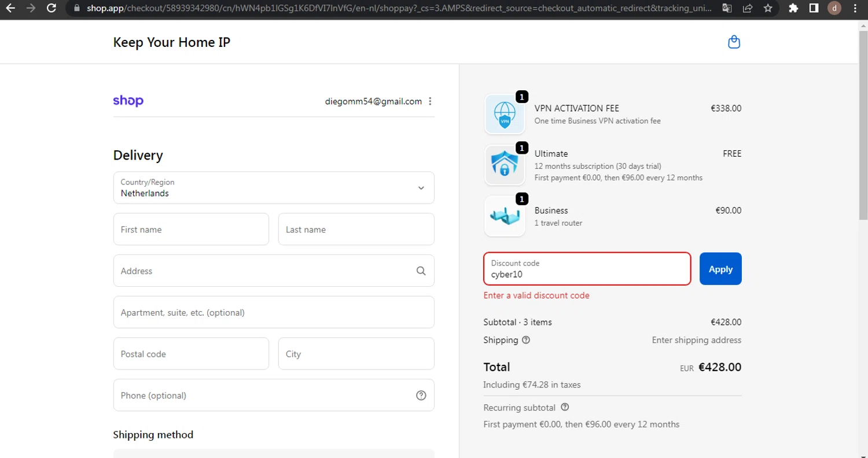Click the Shipping method heading
The image size is (868, 458).
point(153,435)
